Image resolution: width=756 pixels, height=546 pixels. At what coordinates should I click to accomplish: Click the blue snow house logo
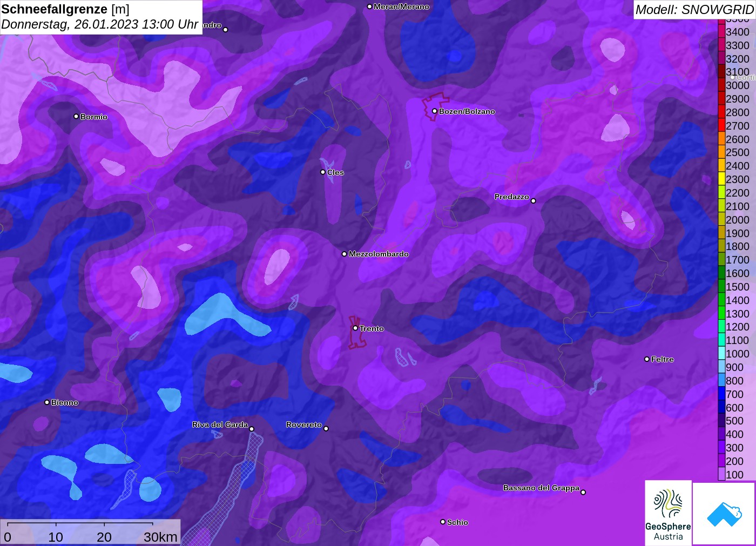pyautogui.click(x=724, y=514)
